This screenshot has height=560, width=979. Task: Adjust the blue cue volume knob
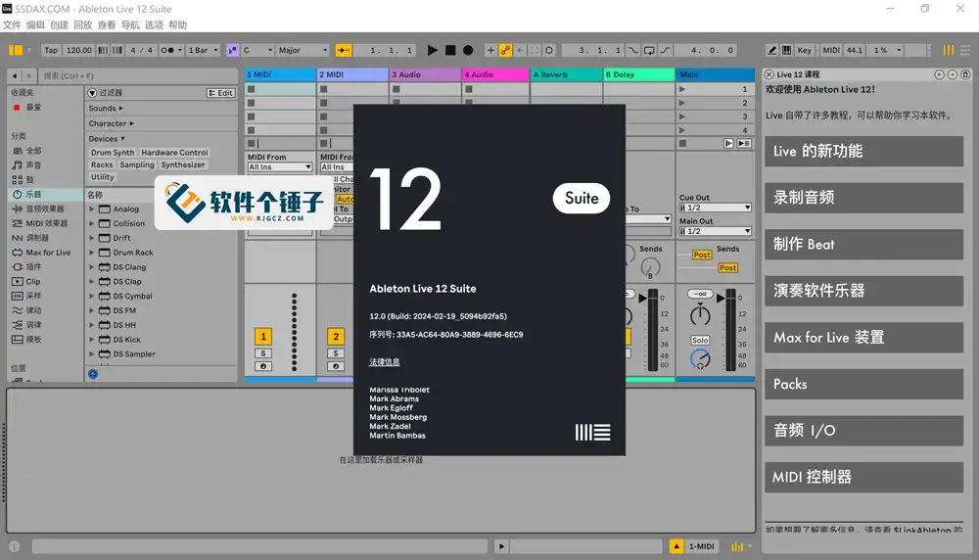(x=700, y=359)
